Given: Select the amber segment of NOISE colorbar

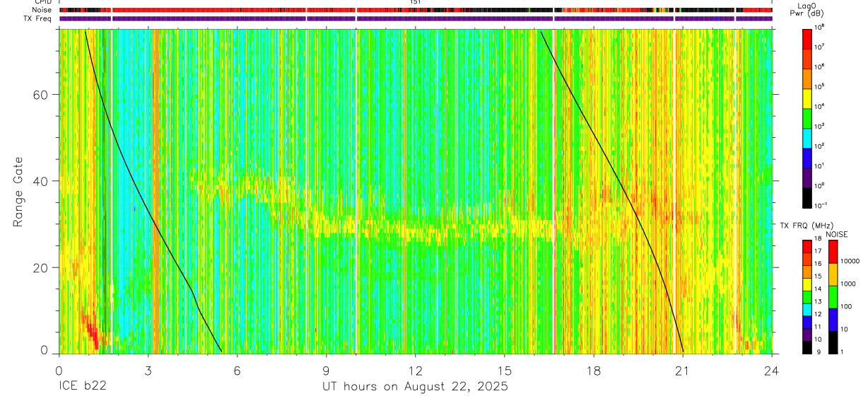Looking at the screenshot, I should (833, 274).
